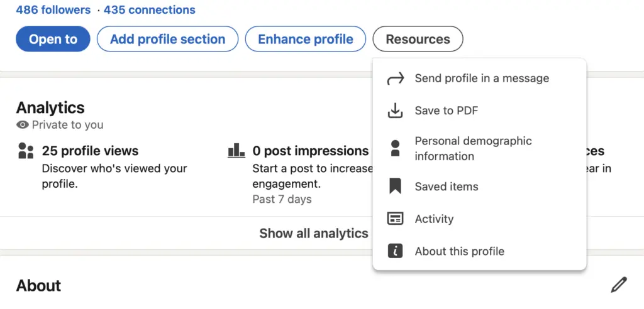
Task: Click Discover who's viewed your profile text
Action: tap(114, 176)
